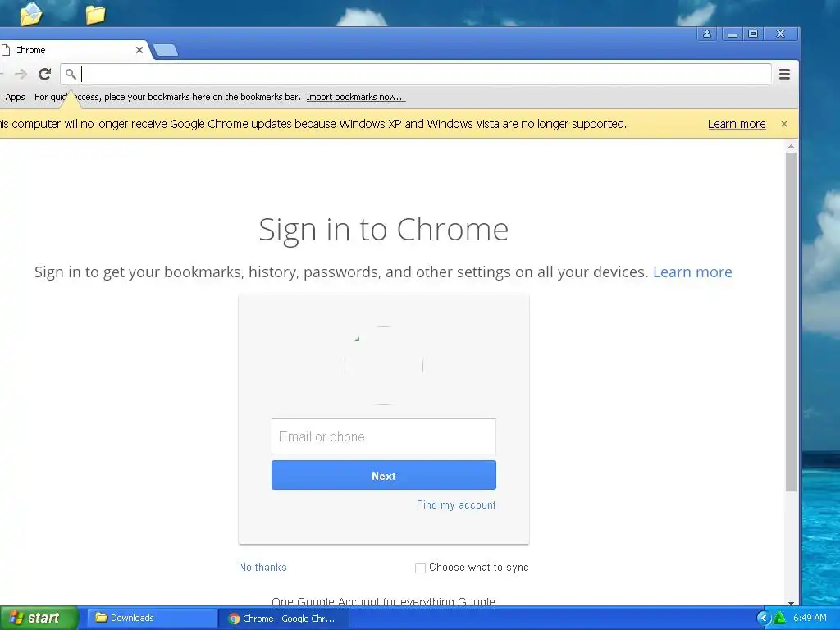Screen dimensions: 840x630
Task: Click the vertical scrollbar thumb
Action: [791, 322]
